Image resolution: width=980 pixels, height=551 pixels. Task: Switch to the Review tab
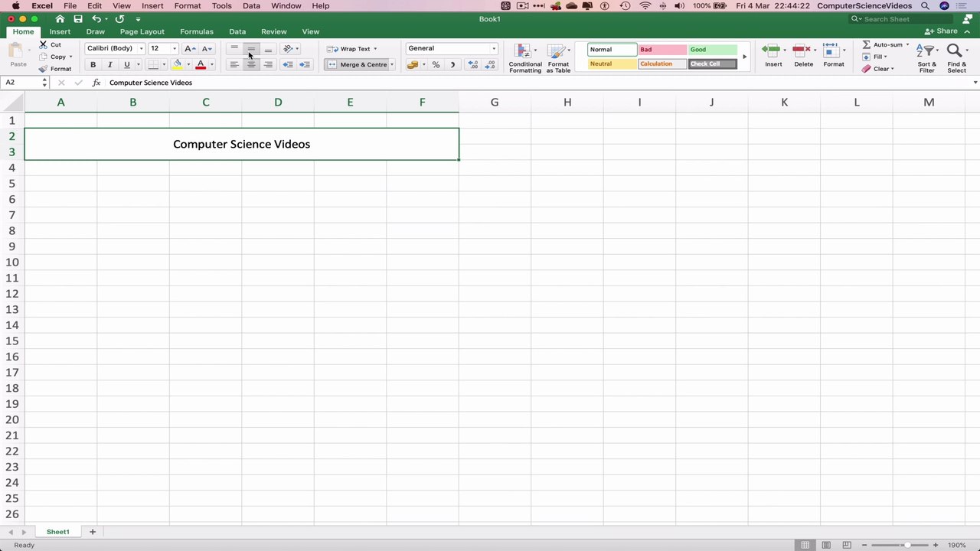[273, 31]
